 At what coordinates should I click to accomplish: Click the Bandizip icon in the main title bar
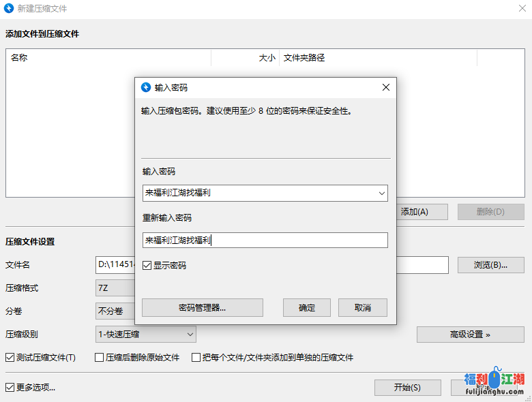pyautogui.click(x=9, y=9)
